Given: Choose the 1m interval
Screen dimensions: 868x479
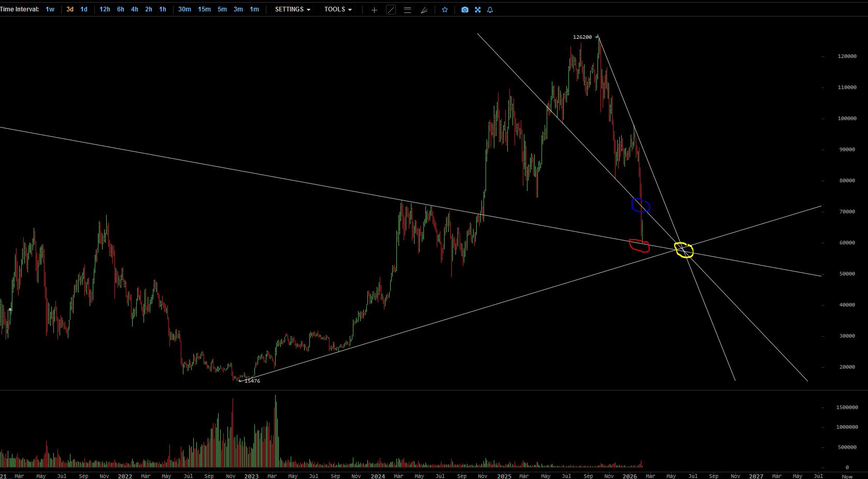Looking at the screenshot, I should (x=254, y=9).
